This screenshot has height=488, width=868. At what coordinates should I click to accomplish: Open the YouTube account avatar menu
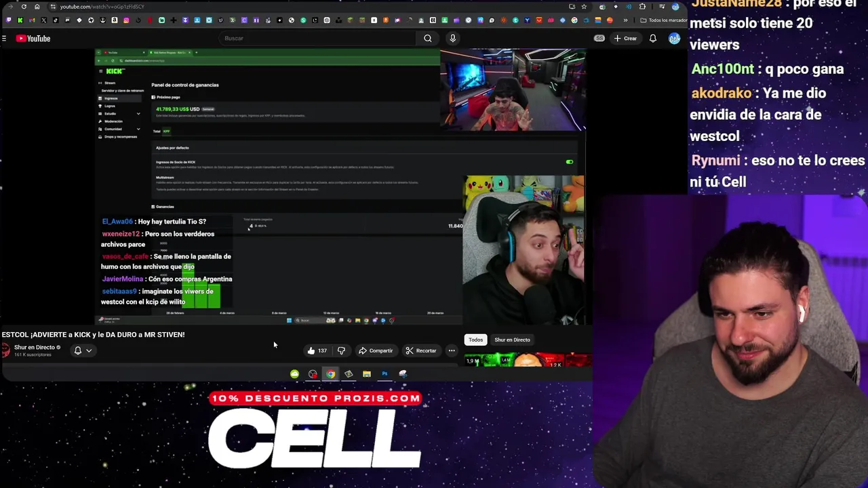(x=674, y=39)
